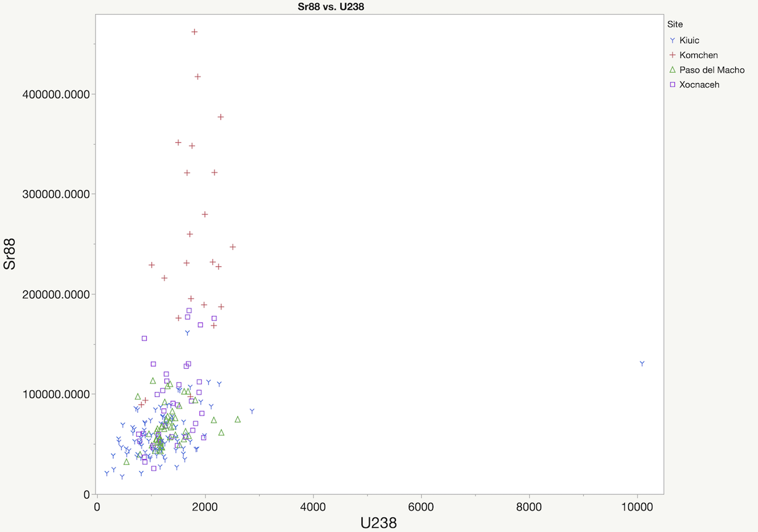Select the highest Komchen point atop the plot
The width and height of the screenshot is (758, 532).
point(194,32)
